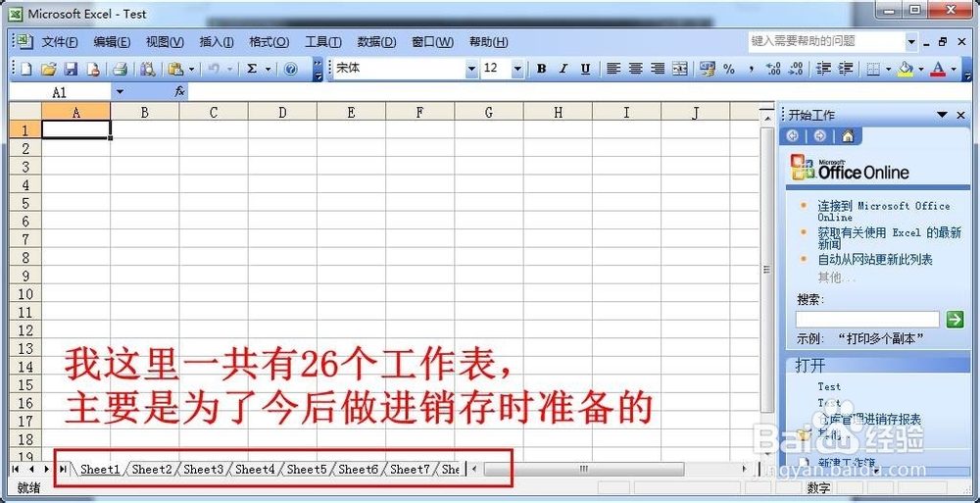Image resolution: width=980 pixels, height=503 pixels.
Task: Open the borders dropdown arrow
Action: pyautogui.click(x=888, y=69)
